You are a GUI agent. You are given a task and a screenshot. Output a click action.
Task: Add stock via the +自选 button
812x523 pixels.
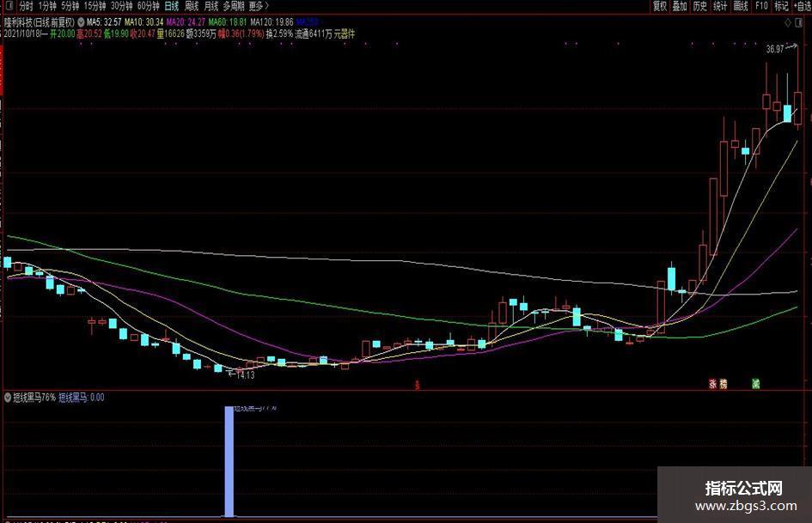click(x=803, y=6)
